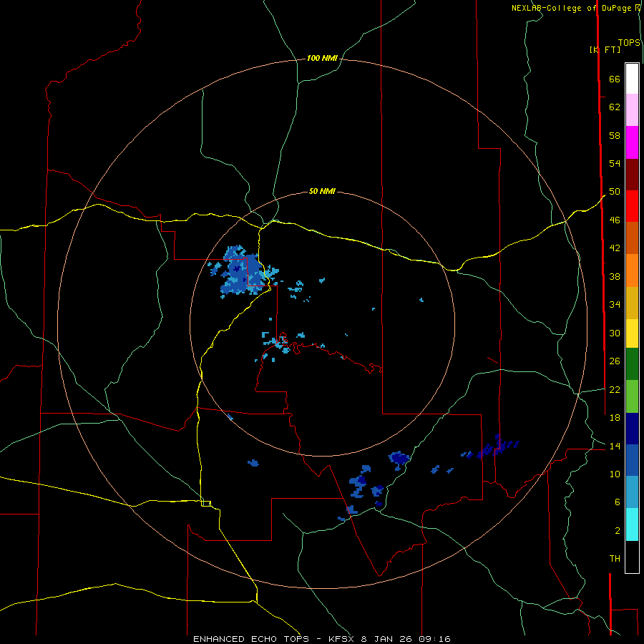
Task: Click the dark green swatch near 26
Action: tap(632, 364)
